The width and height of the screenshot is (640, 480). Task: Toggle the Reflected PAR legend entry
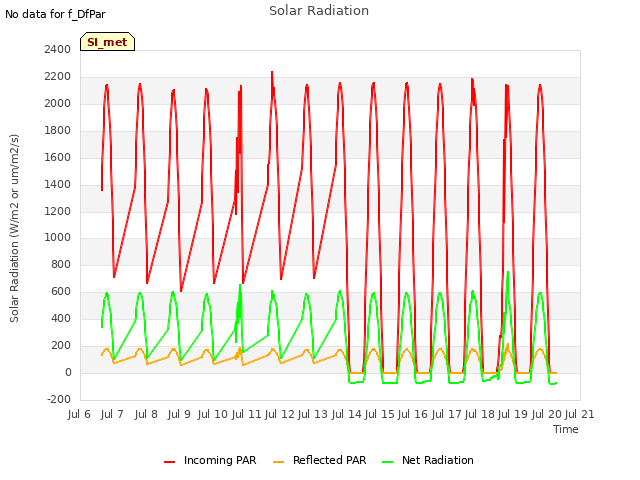click(x=320, y=460)
